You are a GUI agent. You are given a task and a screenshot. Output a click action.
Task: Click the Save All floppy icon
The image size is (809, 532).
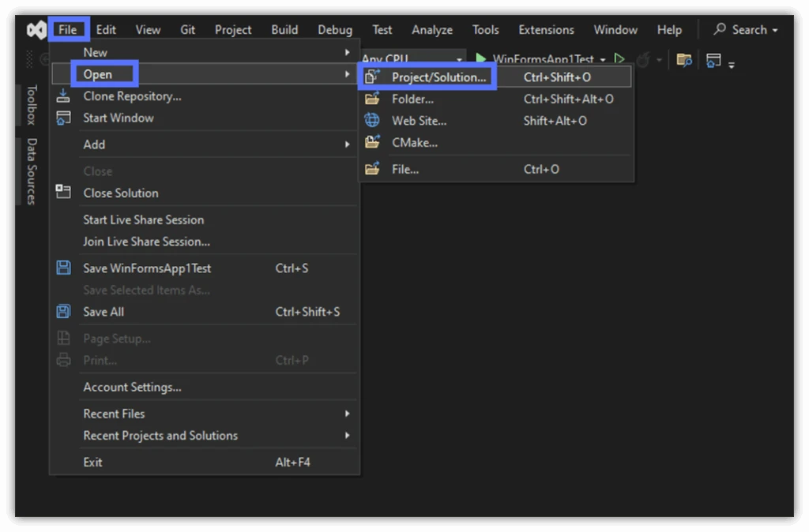[63, 311]
